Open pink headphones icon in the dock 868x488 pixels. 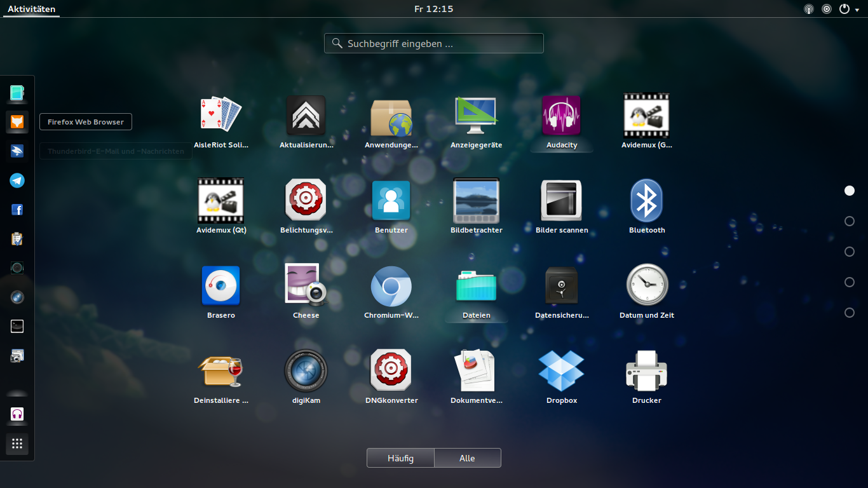pos(17,414)
